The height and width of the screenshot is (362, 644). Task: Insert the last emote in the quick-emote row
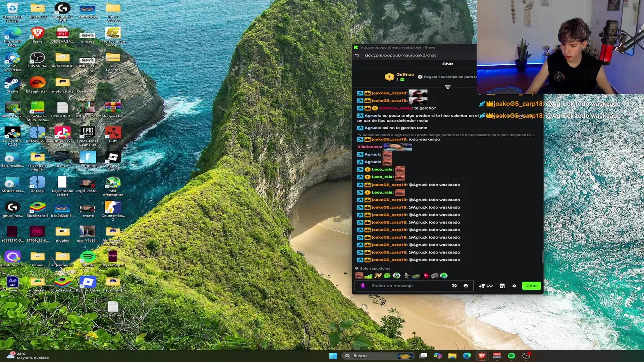pos(444,276)
